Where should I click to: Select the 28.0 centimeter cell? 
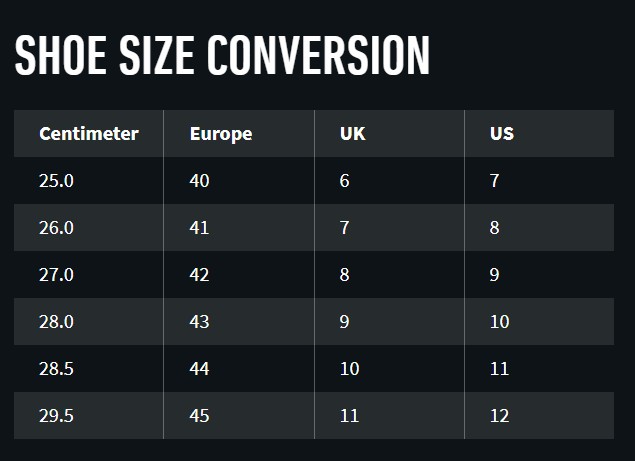coord(56,322)
